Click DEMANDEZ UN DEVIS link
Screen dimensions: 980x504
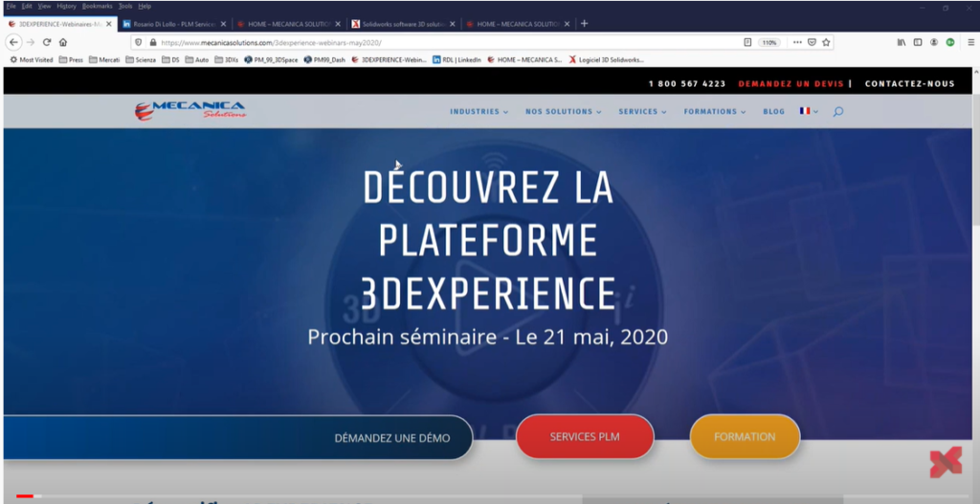tap(791, 84)
